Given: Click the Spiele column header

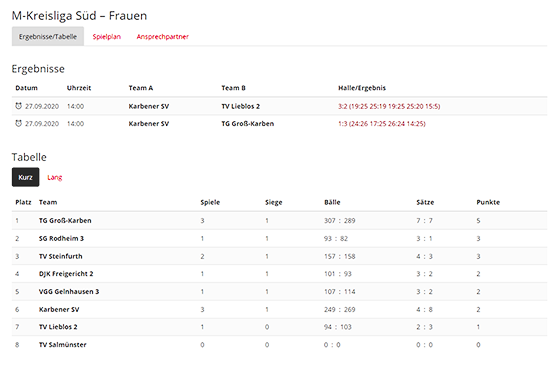Looking at the screenshot, I should (x=210, y=202).
